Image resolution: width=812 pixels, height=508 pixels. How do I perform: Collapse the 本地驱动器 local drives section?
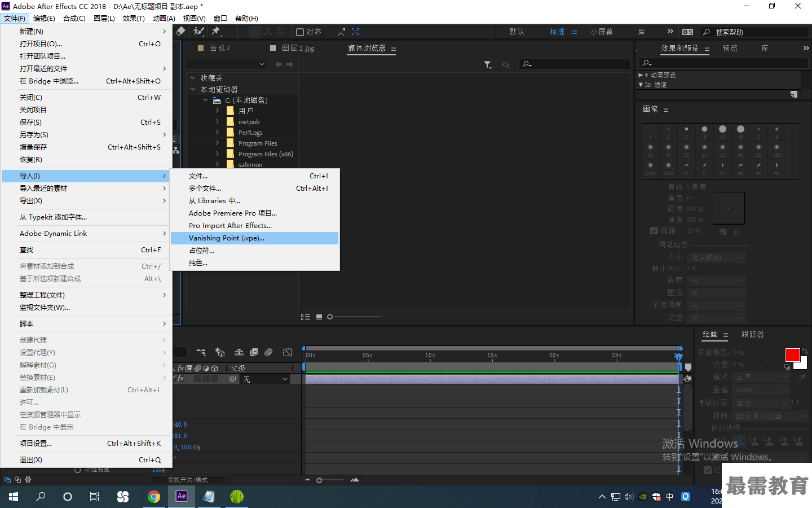click(193, 89)
